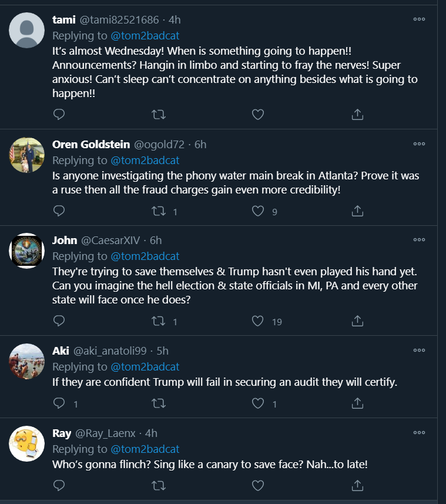446x504 pixels.
Task: Retweet tami's tweet
Action: 159,115
